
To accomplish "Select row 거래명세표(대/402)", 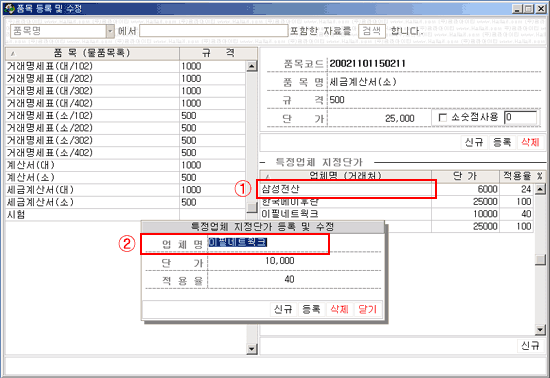I will coord(125,103).
